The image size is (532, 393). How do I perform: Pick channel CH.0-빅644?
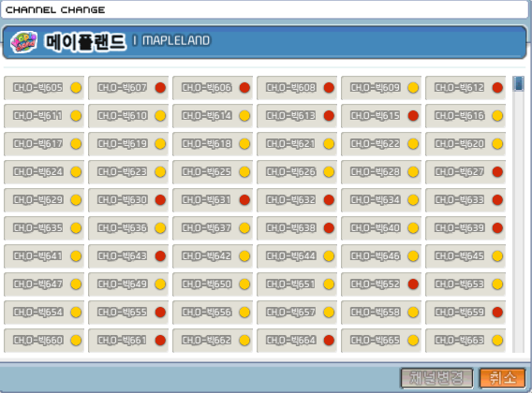point(297,256)
